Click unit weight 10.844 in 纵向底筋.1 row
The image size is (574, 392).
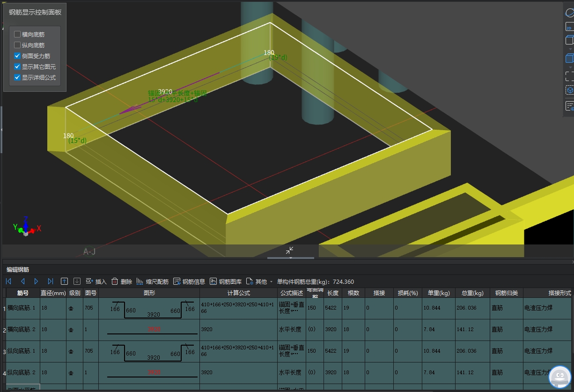pyautogui.click(x=438, y=351)
